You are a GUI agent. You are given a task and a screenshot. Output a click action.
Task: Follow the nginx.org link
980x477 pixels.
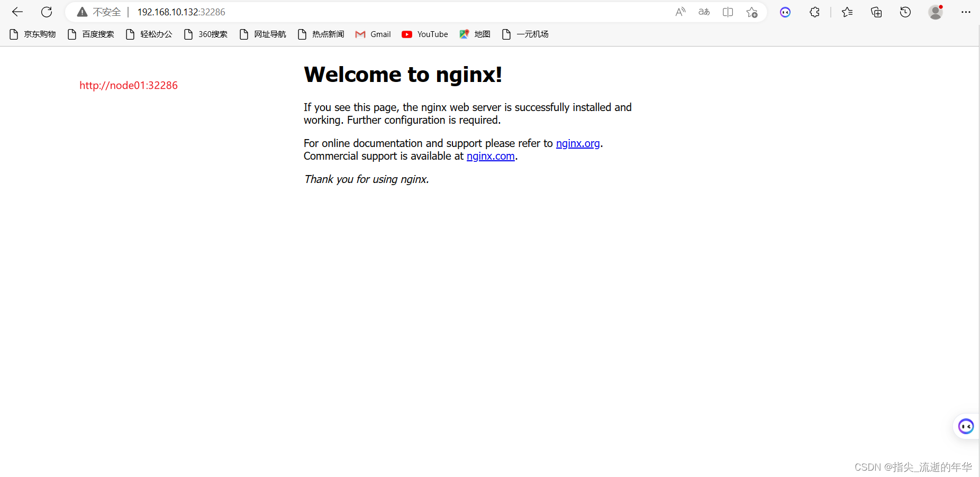click(578, 143)
